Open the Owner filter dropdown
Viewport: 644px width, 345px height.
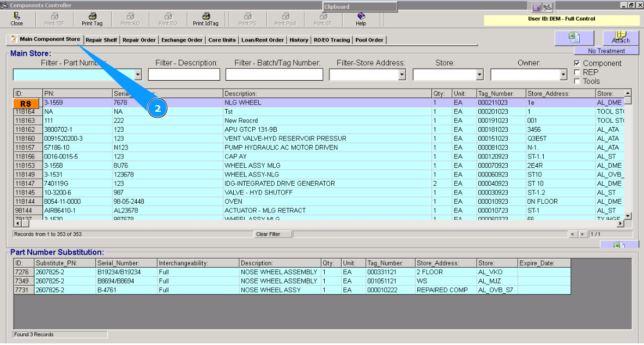[563, 75]
